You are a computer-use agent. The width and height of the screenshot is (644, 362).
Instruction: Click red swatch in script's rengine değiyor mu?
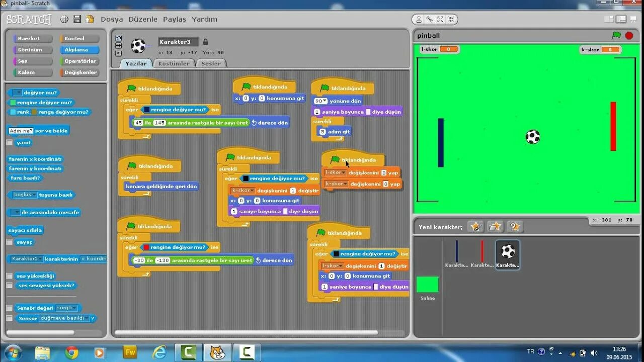click(x=146, y=247)
